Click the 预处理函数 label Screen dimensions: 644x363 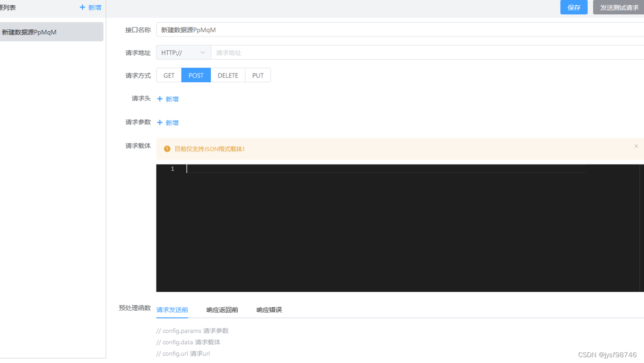[135, 308]
